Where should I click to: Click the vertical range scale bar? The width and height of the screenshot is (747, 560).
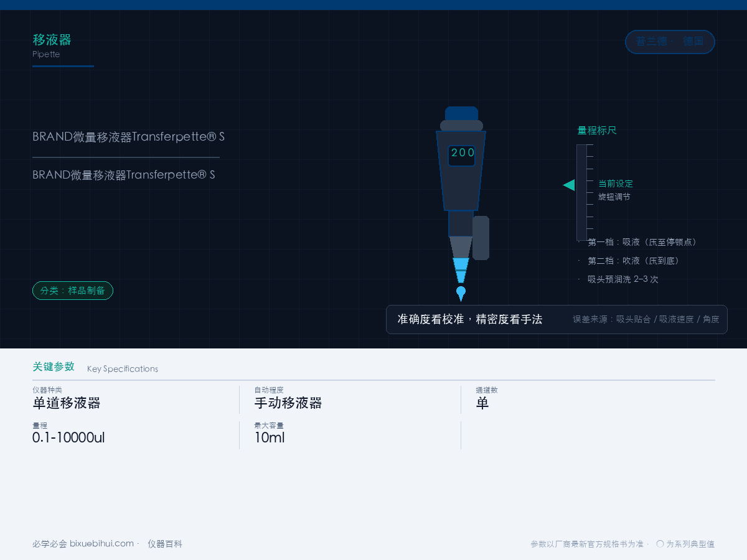[x=581, y=192]
